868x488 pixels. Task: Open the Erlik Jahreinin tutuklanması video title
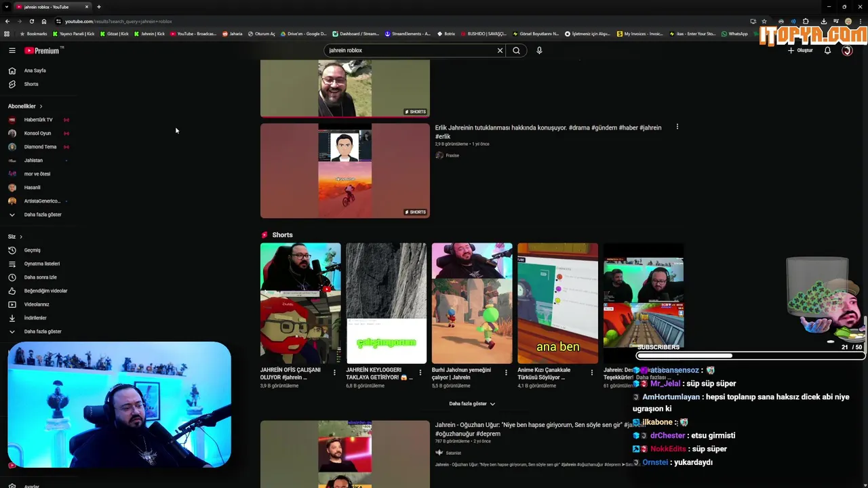[x=548, y=131]
